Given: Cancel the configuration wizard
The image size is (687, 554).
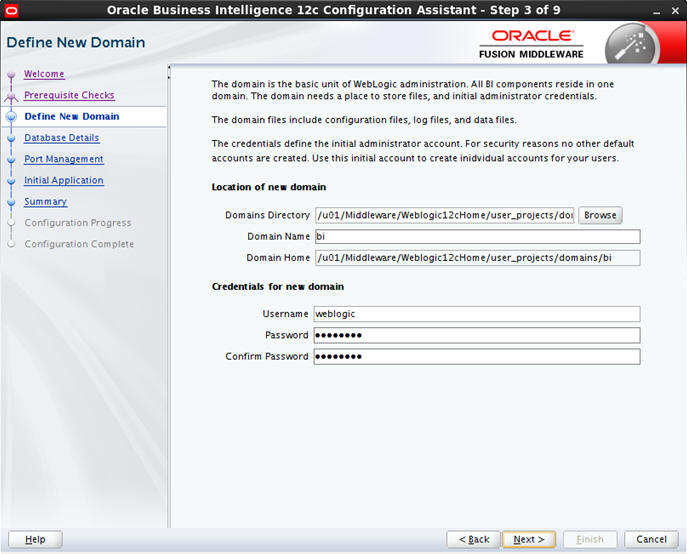Looking at the screenshot, I should pyautogui.click(x=652, y=540).
